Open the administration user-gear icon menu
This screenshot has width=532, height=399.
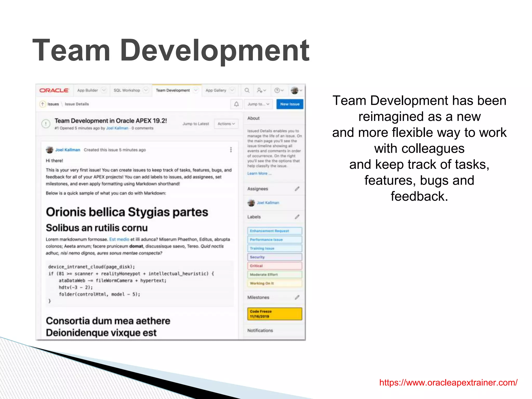(x=261, y=90)
